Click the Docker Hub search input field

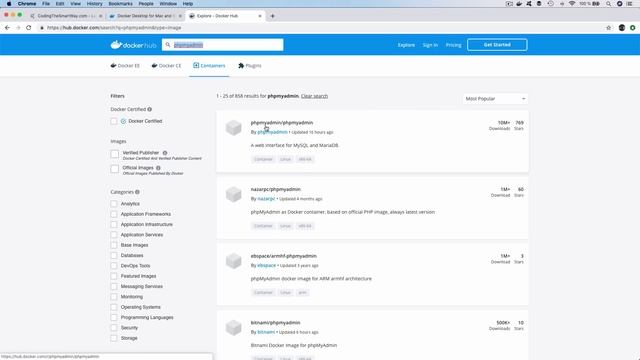(222, 45)
